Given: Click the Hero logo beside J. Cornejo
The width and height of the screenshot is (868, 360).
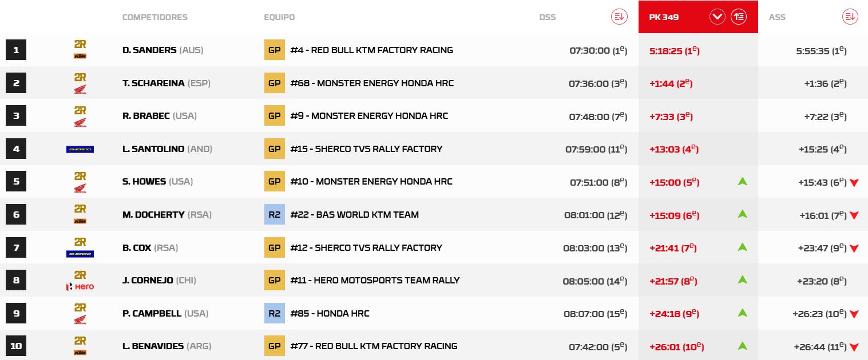Looking at the screenshot, I should (80, 286).
